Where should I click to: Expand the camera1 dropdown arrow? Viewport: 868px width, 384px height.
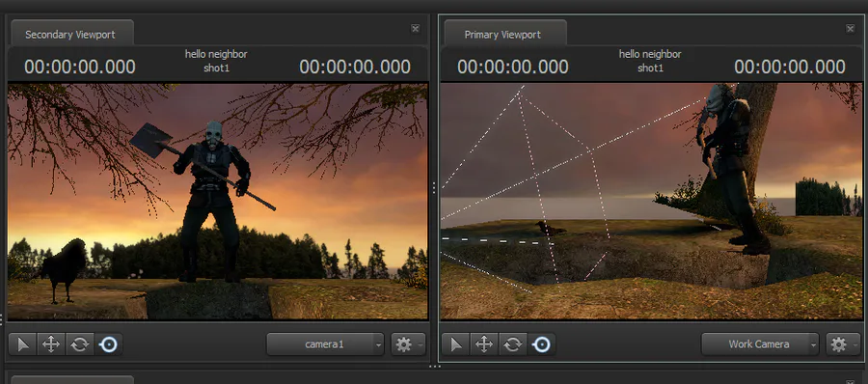pos(379,344)
